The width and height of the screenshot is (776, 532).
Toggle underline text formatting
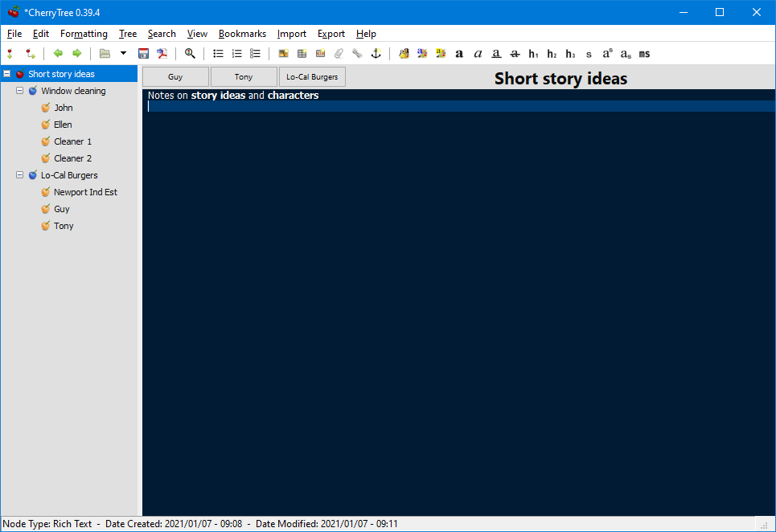[x=496, y=53]
